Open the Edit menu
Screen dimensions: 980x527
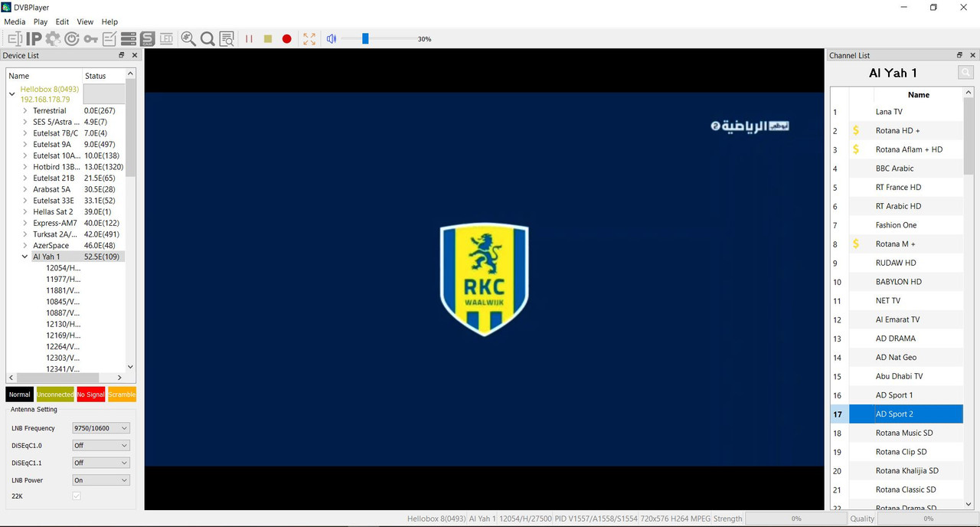click(x=62, y=22)
